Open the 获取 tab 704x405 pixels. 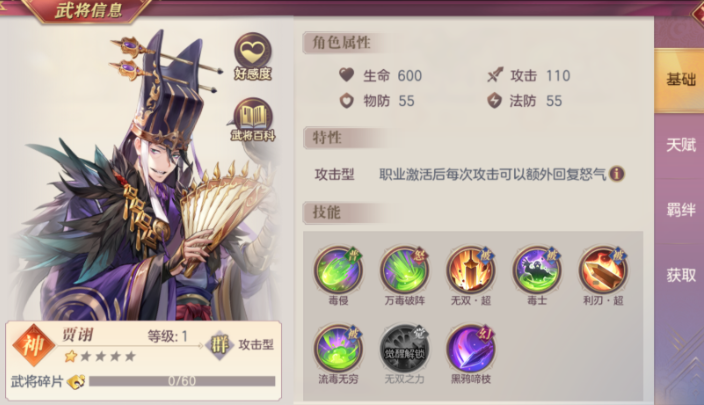pyautogui.click(x=681, y=275)
